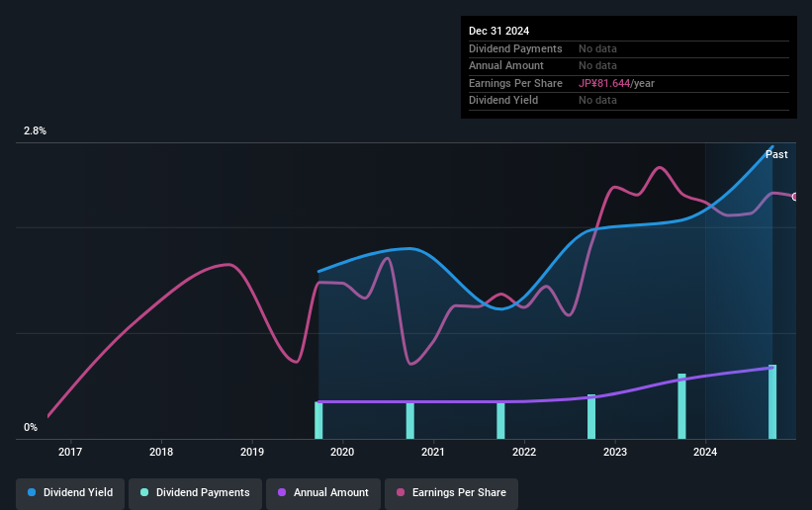Click the purple Annual Amount legend dot

(282, 492)
